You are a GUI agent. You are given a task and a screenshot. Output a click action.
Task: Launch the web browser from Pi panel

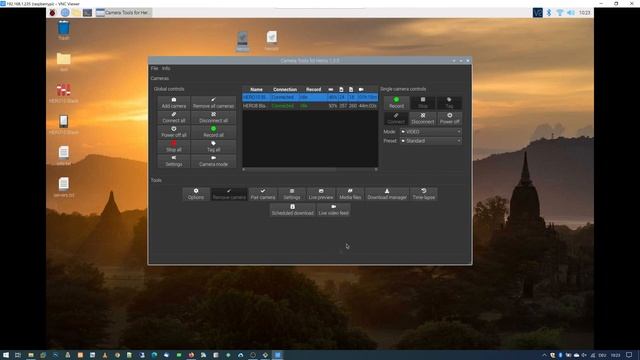pyautogui.click(x=64, y=13)
